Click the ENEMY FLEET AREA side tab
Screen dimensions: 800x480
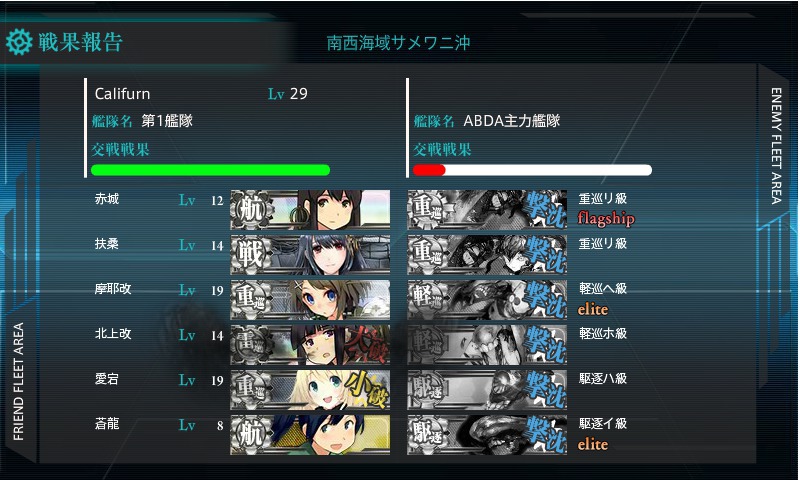click(776, 146)
